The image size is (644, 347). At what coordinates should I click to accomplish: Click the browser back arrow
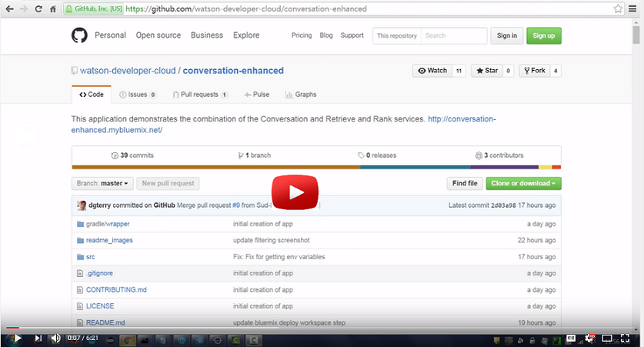coord(9,8)
